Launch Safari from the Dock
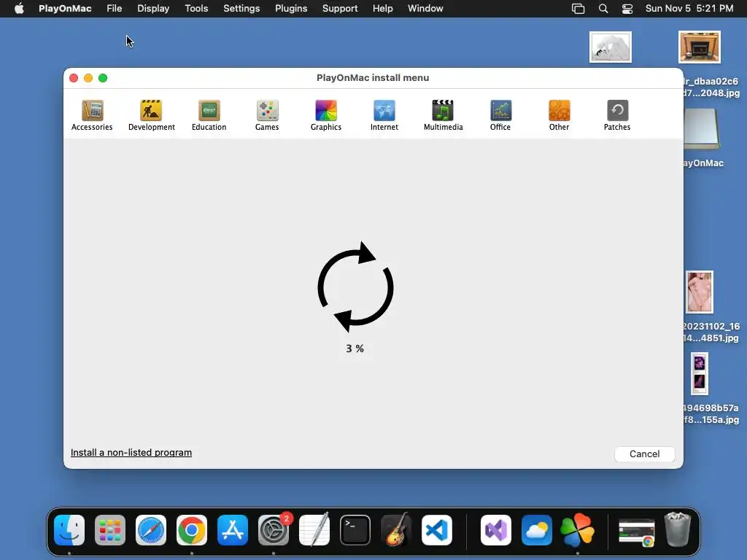The height and width of the screenshot is (560, 747). click(x=151, y=530)
